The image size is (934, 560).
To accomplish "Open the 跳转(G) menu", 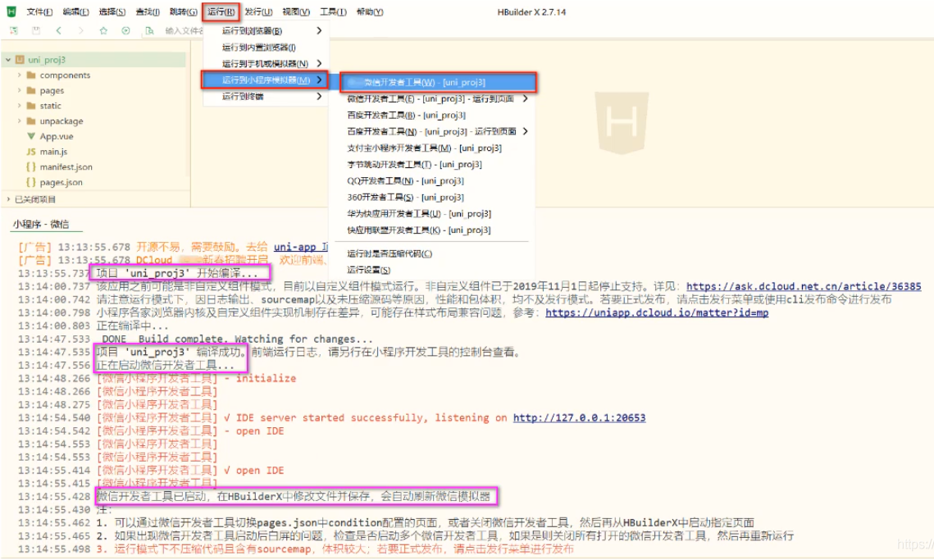I will pyautogui.click(x=184, y=12).
